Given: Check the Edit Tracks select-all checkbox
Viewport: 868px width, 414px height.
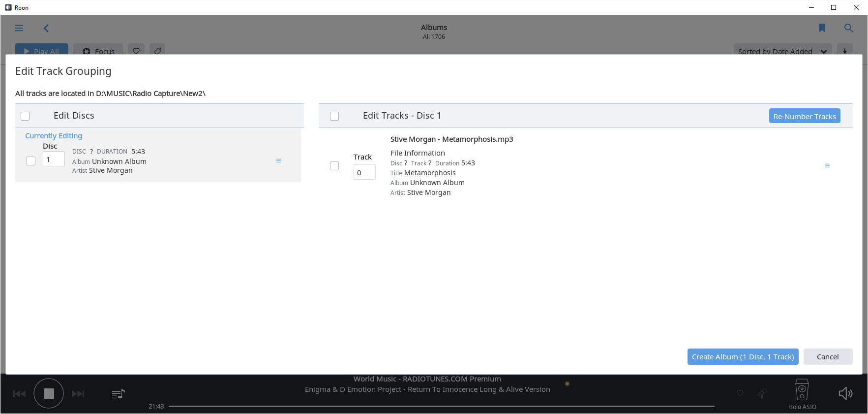Looking at the screenshot, I should [334, 116].
